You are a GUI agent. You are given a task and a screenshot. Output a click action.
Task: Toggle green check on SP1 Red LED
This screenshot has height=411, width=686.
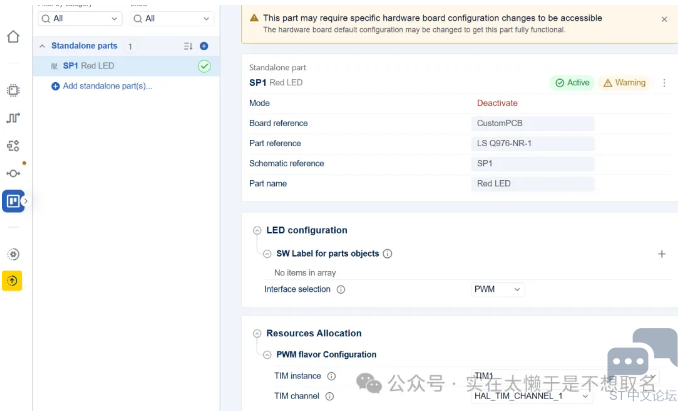click(204, 66)
